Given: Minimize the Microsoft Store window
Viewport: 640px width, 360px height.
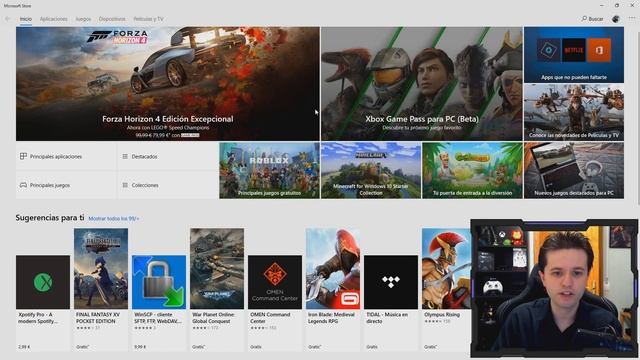Looking at the screenshot, I should coord(602,5).
